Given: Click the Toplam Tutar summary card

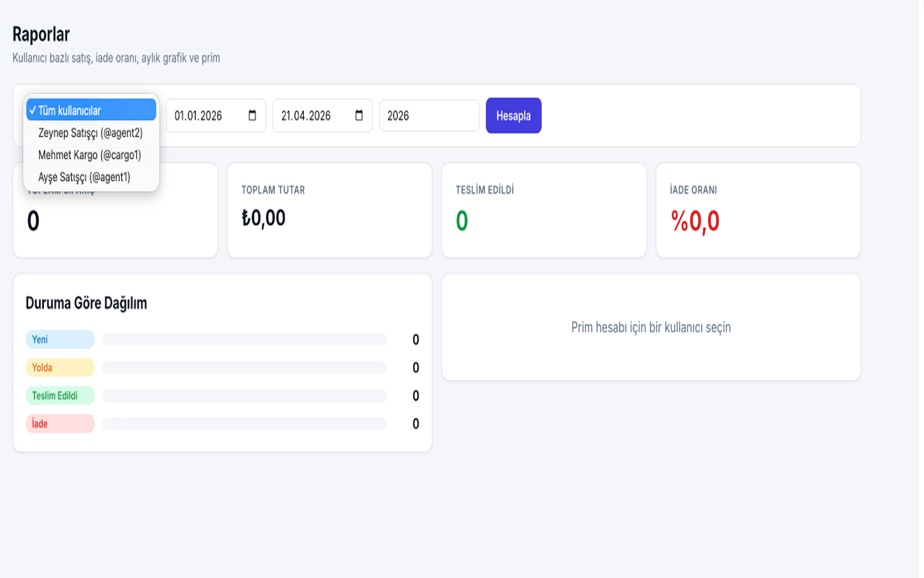Looking at the screenshot, I should pos(329,210).
